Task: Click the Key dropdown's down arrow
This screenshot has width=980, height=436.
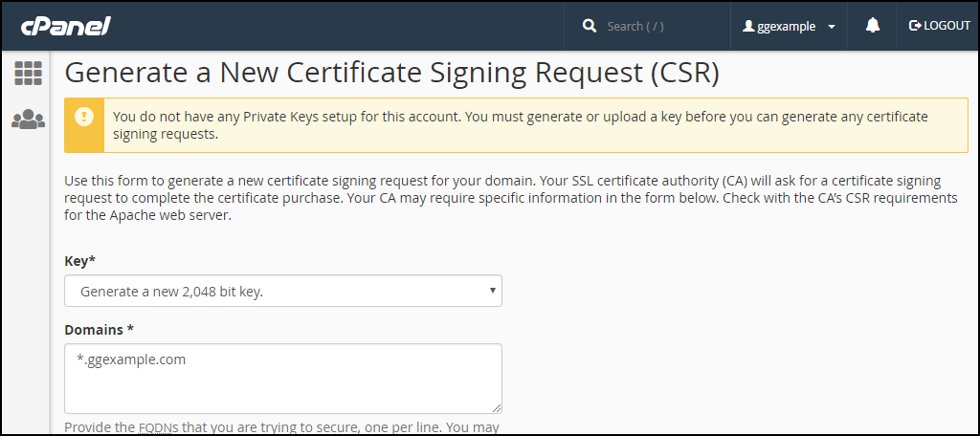Action: (492, 291)
